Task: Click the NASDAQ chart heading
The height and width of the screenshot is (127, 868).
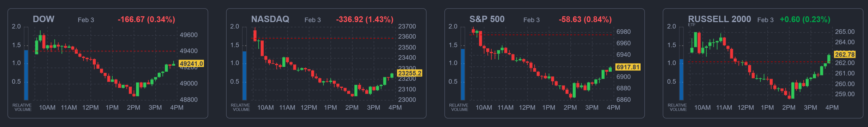Action: tap(270, 19)
